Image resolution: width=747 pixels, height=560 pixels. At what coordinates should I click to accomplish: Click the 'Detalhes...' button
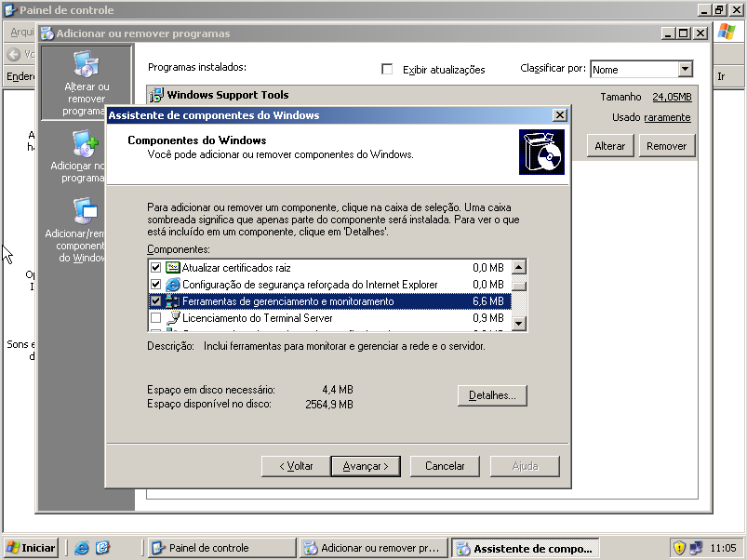(490, 394)
